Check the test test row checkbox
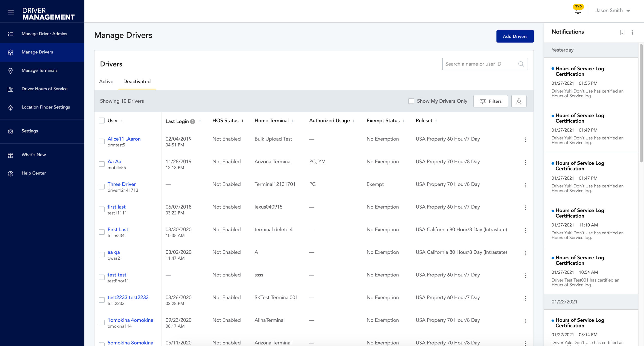This screenshot has width=644, height=346. [102, 277]
